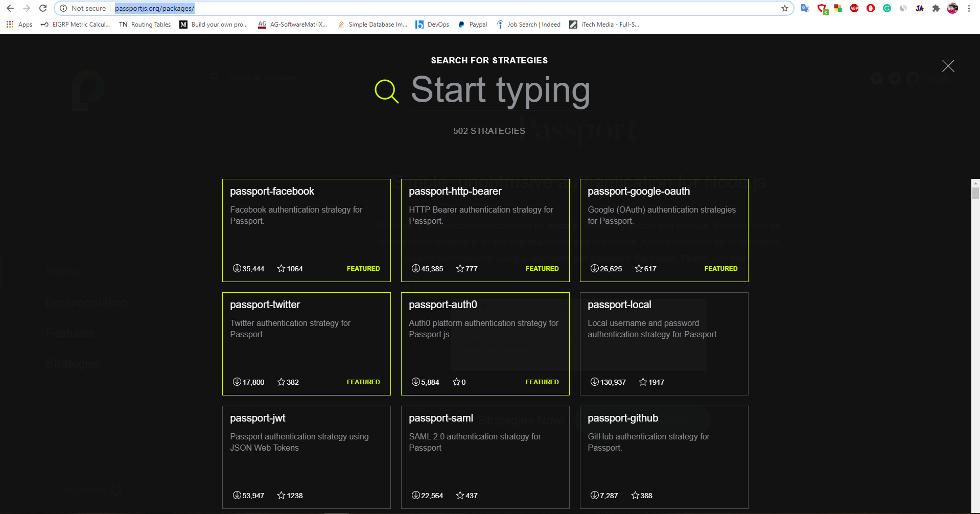980x514 pixels.
Task: Open the passport-local strategy card
Action: click(x=664, y=344)
